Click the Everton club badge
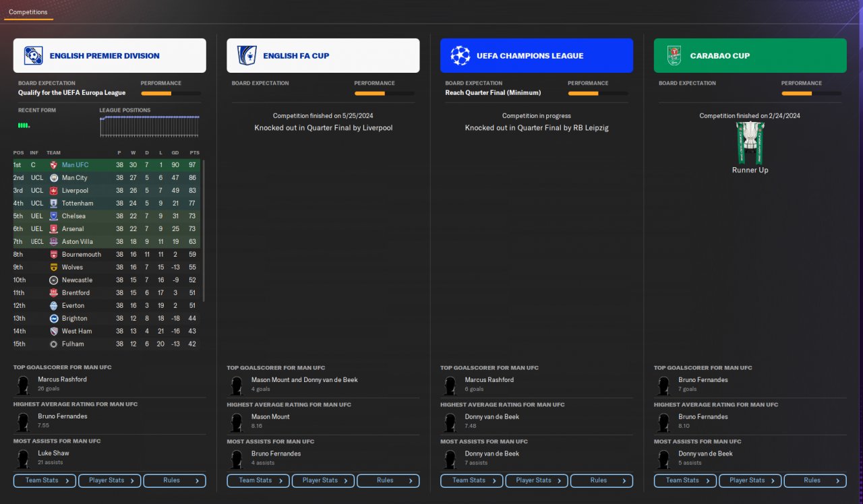Viewport: 863px width, 504px height. point(54,306)
